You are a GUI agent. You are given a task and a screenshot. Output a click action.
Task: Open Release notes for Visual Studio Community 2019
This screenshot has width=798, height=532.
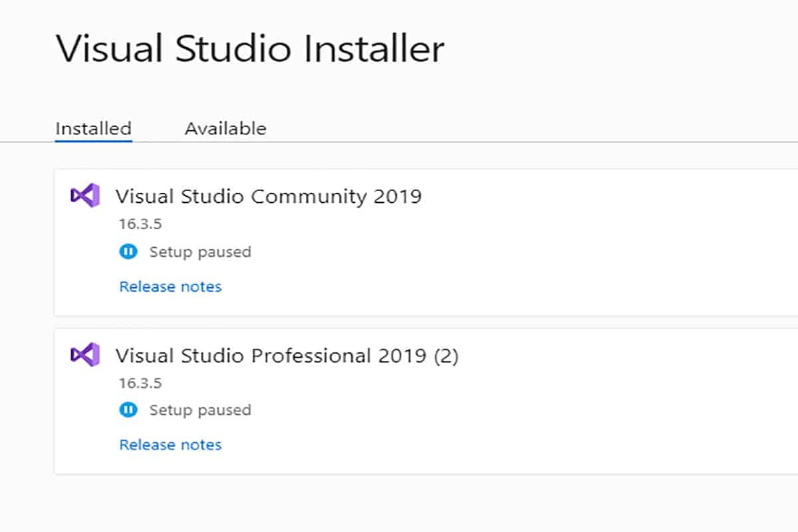170,286
